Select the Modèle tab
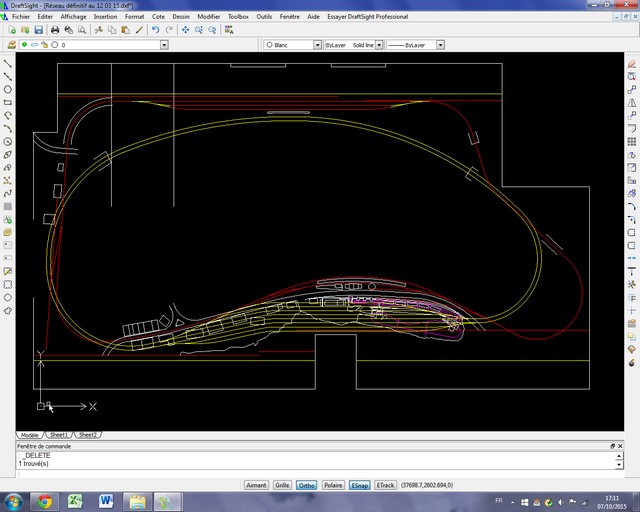The image size is (640, 512). point(30,435)
